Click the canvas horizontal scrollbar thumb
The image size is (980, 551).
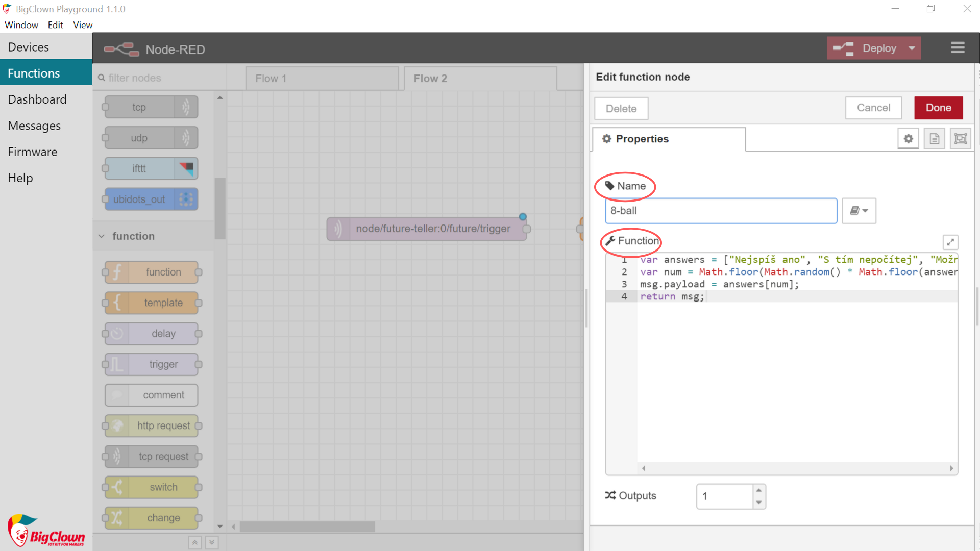pos(307,527)
